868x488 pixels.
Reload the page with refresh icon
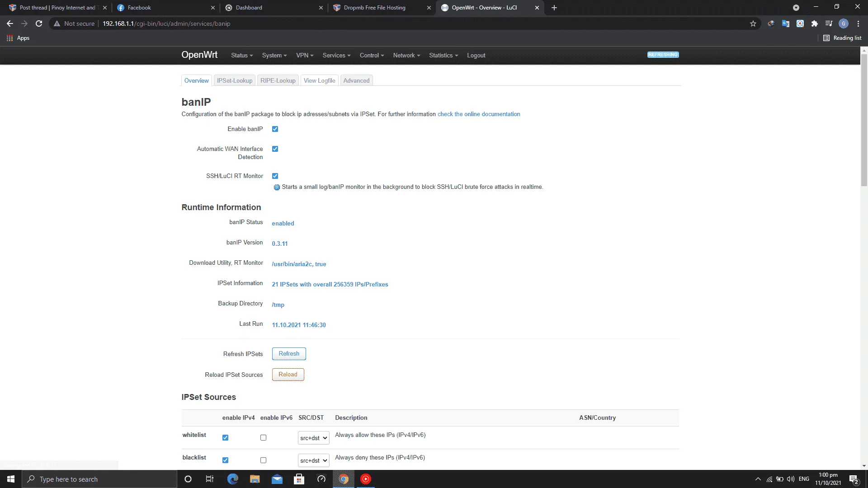coord(39,23)
